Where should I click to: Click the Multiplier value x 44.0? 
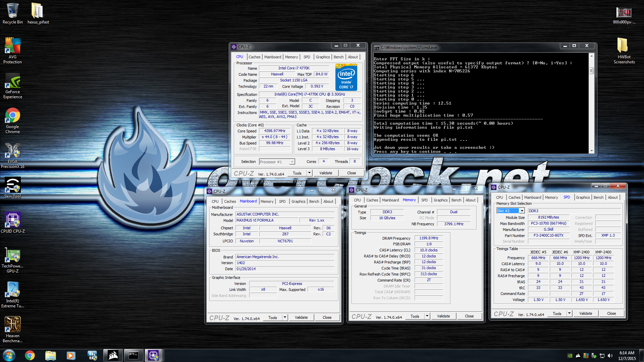click(275, 137)
